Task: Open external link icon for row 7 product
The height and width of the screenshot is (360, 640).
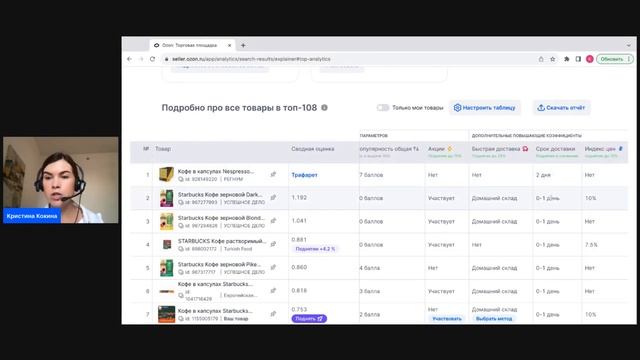Action: pos(273,314)
